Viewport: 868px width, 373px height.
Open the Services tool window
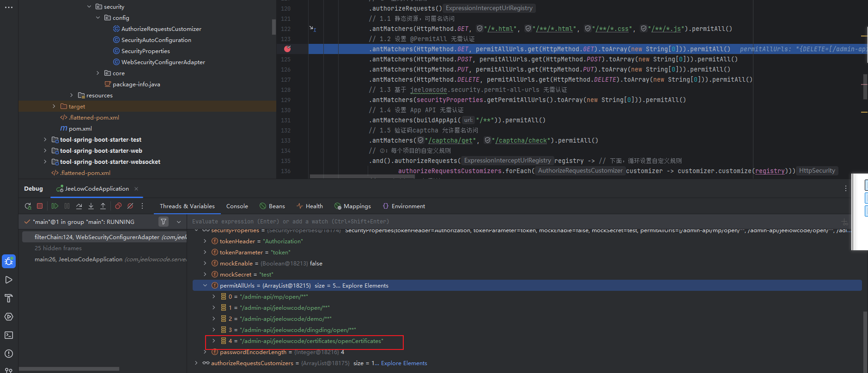pyautogui.click(x=9, y=317)
